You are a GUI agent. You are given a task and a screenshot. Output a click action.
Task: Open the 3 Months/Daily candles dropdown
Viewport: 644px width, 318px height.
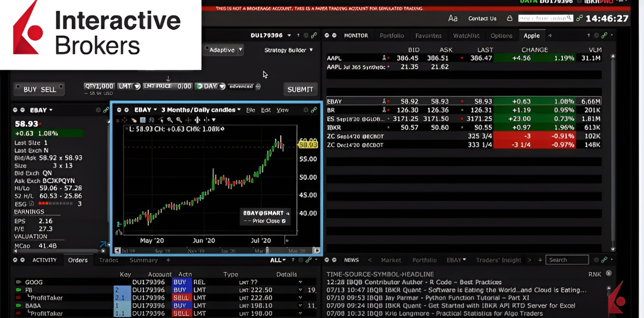201,110
